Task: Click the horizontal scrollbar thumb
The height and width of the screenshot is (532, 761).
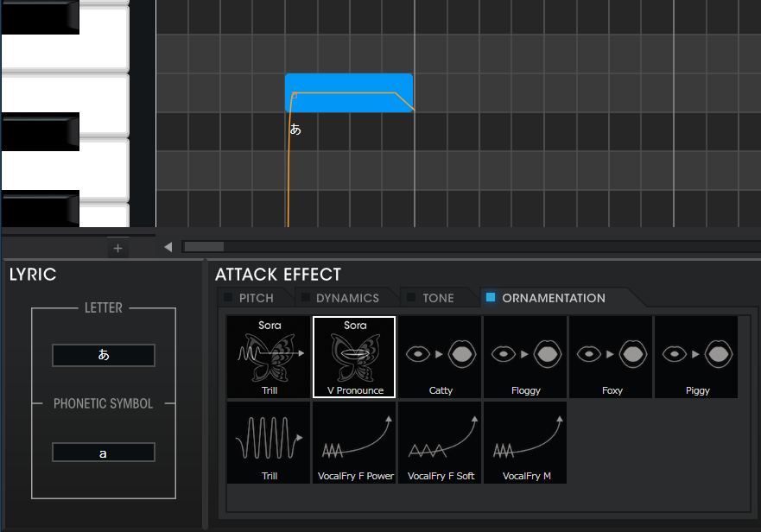Action: (204, 247)
